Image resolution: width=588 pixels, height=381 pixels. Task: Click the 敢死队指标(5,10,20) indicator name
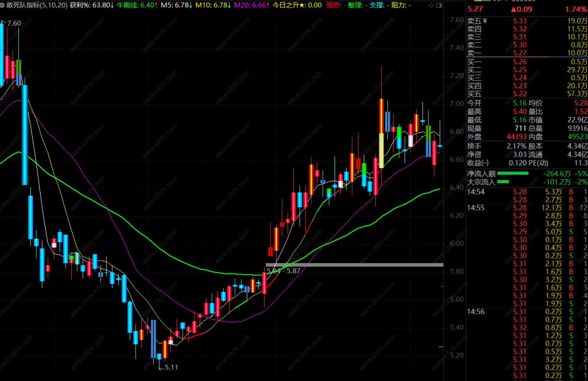pyautogui.click(x=37, y=5)
